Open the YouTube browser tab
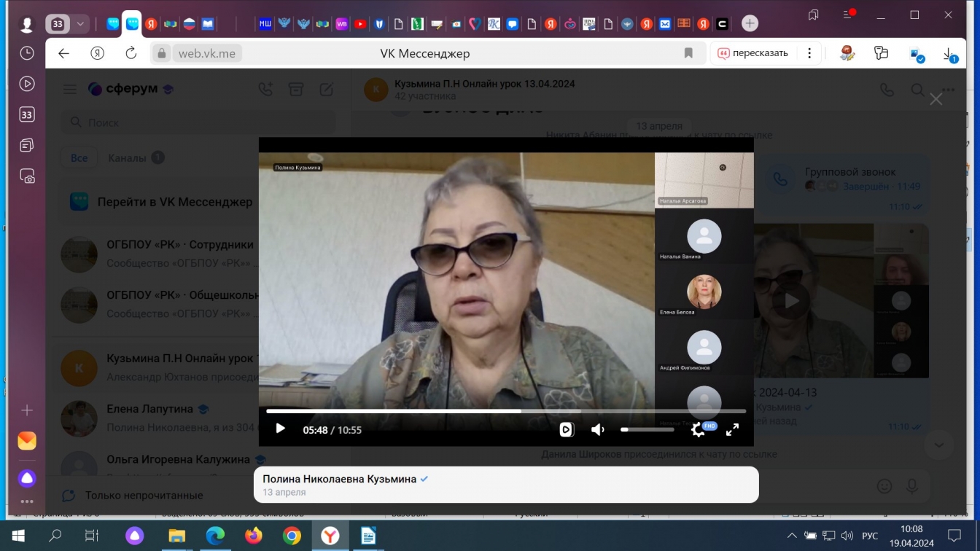Viewport: 980px width, 551px height. (x=360, y=24)
